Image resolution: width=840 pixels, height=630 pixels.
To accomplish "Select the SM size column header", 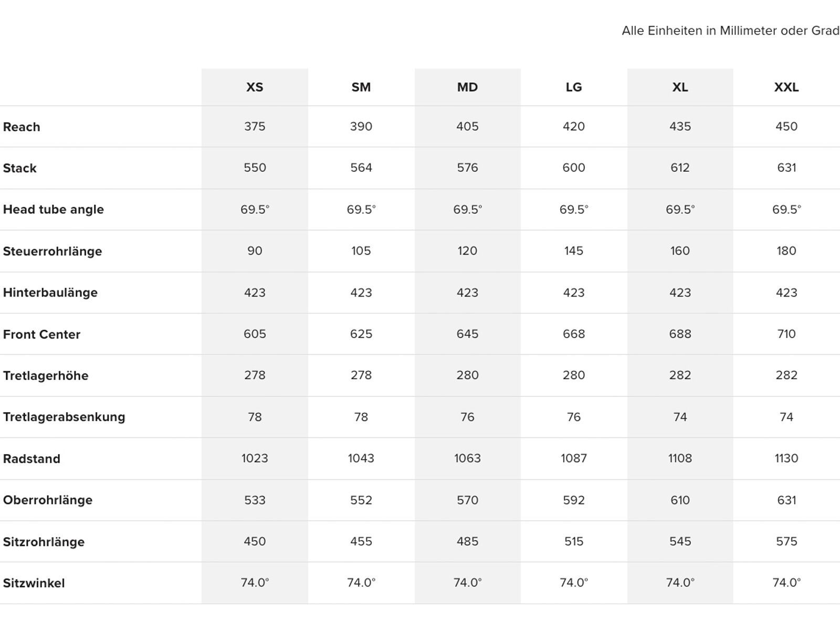I will 361,87.
